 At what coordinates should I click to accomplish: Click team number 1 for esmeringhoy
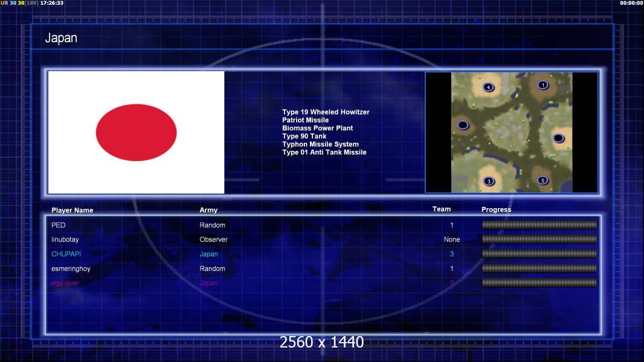pyautogui.click(x=452, y=268)
